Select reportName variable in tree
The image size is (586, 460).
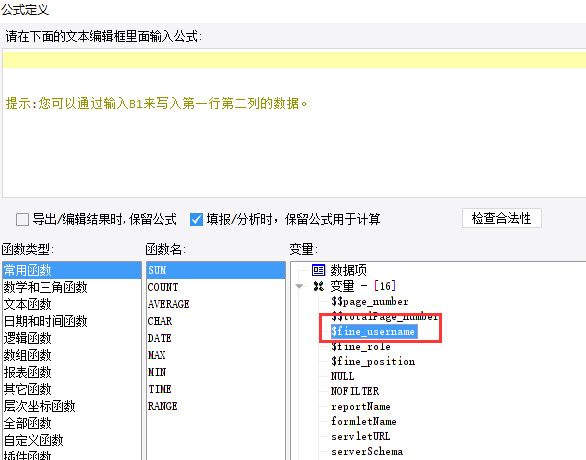click(361, 406)
